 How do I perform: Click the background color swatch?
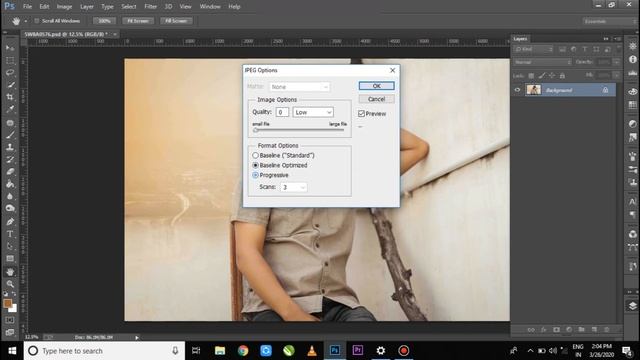[13, 309]
